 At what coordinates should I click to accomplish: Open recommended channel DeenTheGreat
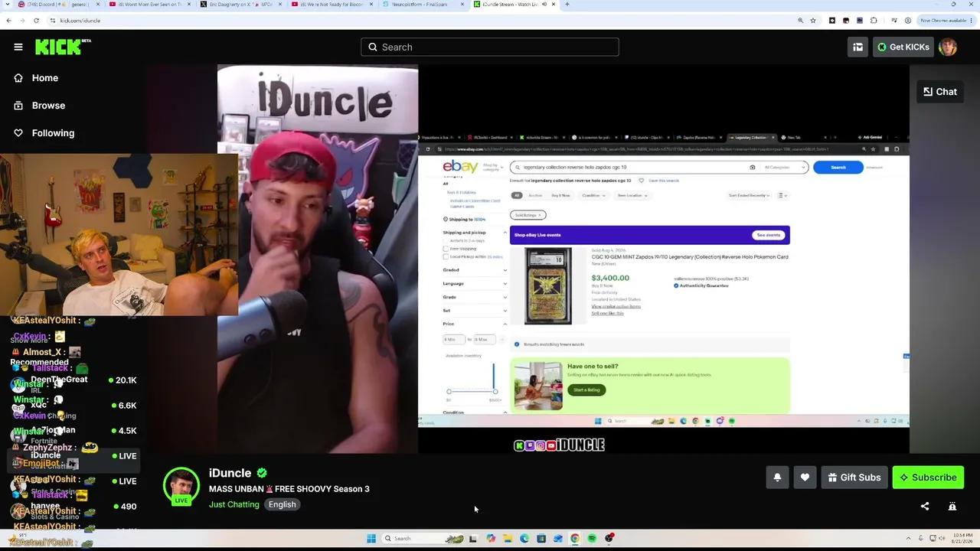(x=73, y=380)
